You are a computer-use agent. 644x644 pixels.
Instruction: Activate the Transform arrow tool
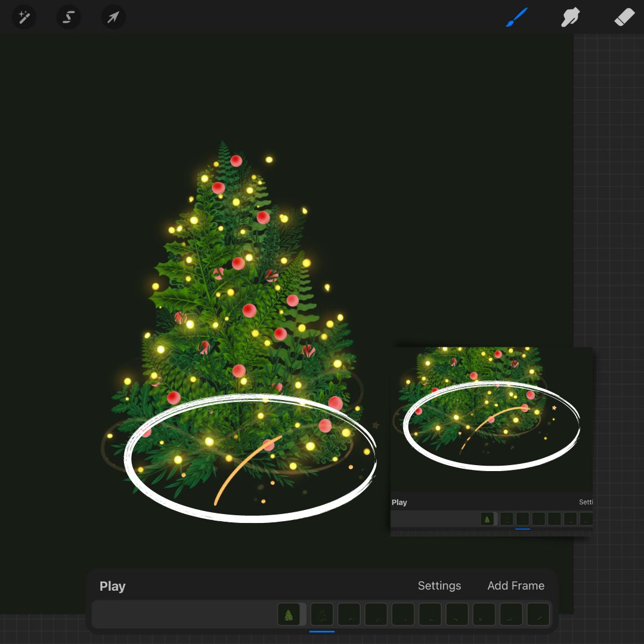(x=113, y=17)
